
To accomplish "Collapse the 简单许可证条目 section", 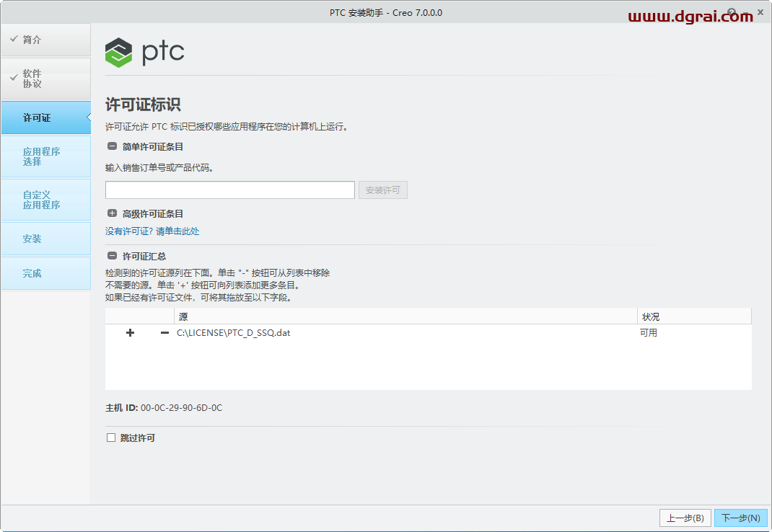I will coord(113,146).
